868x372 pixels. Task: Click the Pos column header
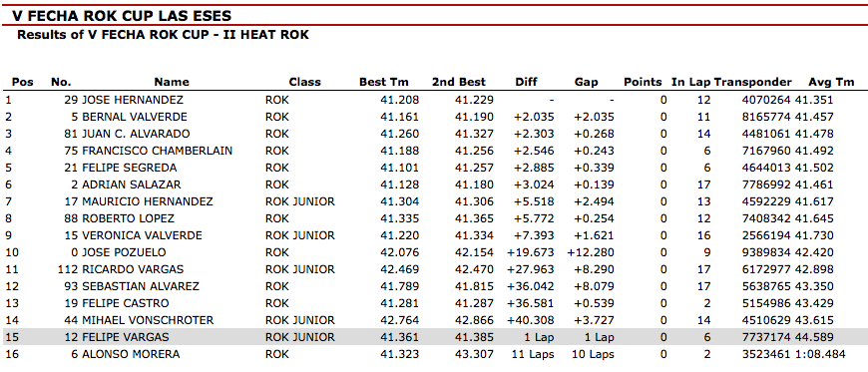(23, 82)
